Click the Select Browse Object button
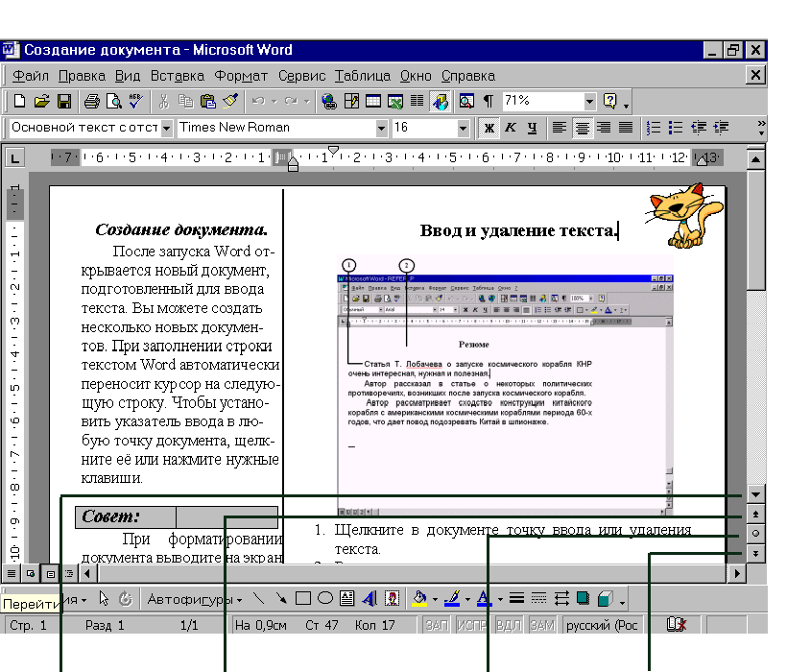This screenshot has width=787, height=672. click(755, 534)
